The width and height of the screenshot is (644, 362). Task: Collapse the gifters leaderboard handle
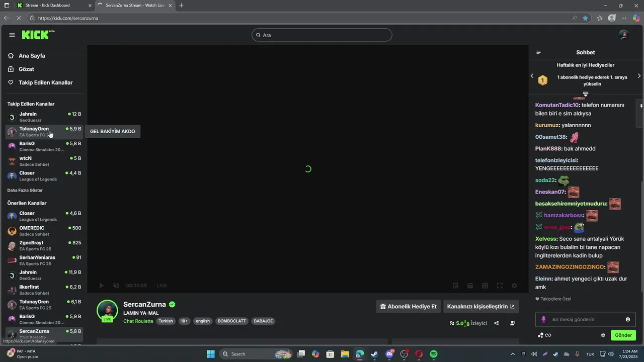coord(586,94)
